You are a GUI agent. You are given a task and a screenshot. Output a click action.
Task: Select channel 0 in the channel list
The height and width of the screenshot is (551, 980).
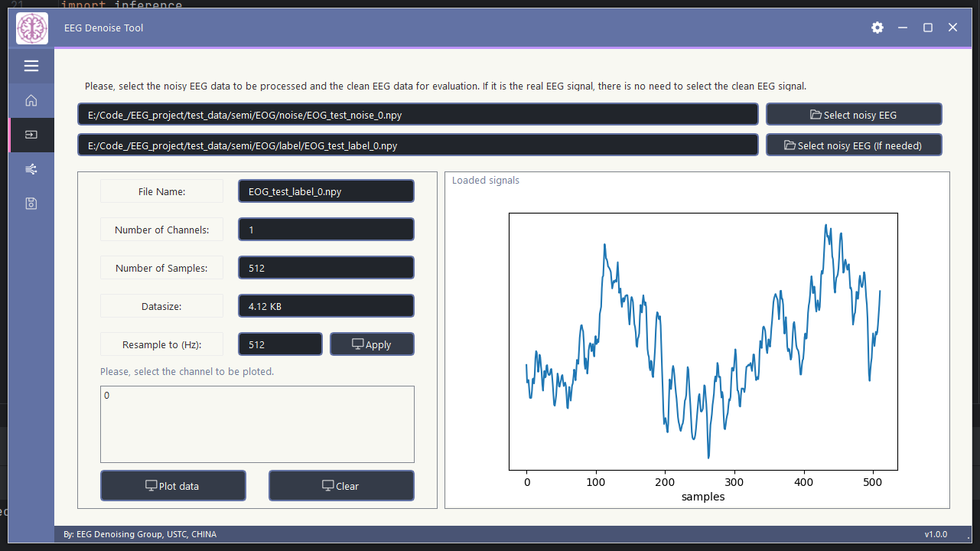coord(107,396)
